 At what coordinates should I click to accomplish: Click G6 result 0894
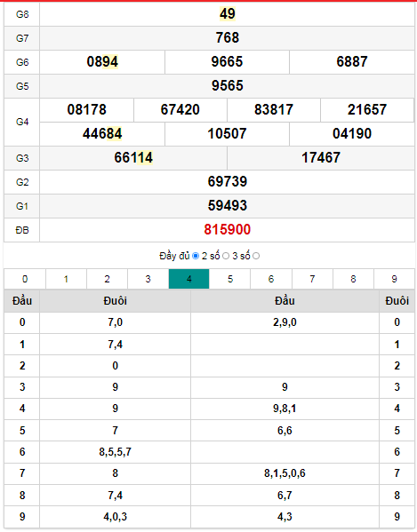click(x=102, y=62)
